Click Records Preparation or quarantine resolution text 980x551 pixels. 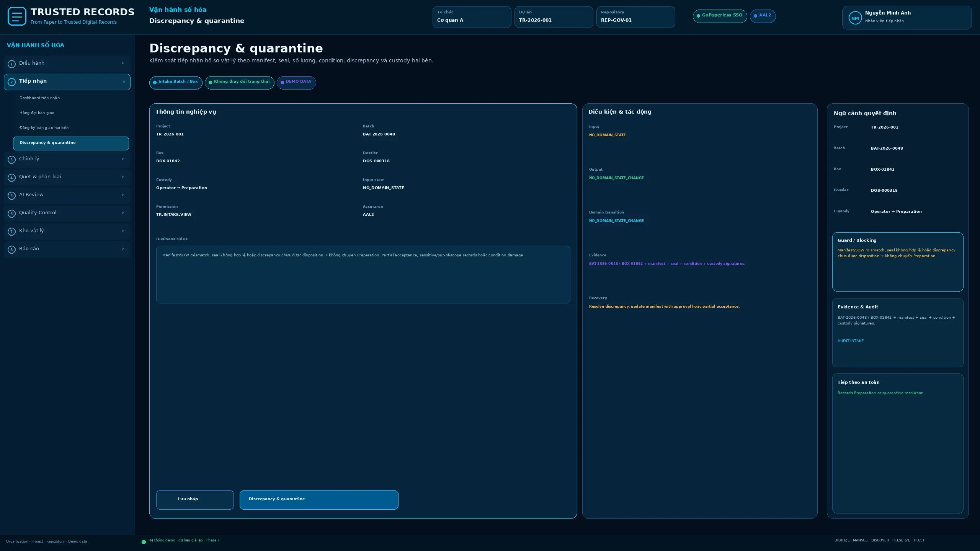880,393
